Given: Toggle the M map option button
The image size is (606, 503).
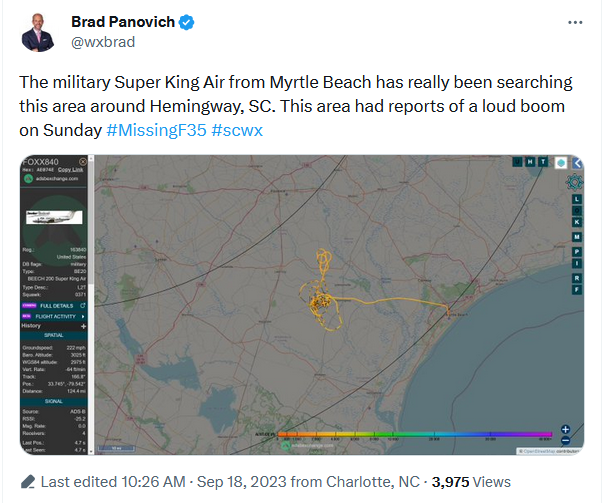Looking at the screenshot, I should click(577, 237).
